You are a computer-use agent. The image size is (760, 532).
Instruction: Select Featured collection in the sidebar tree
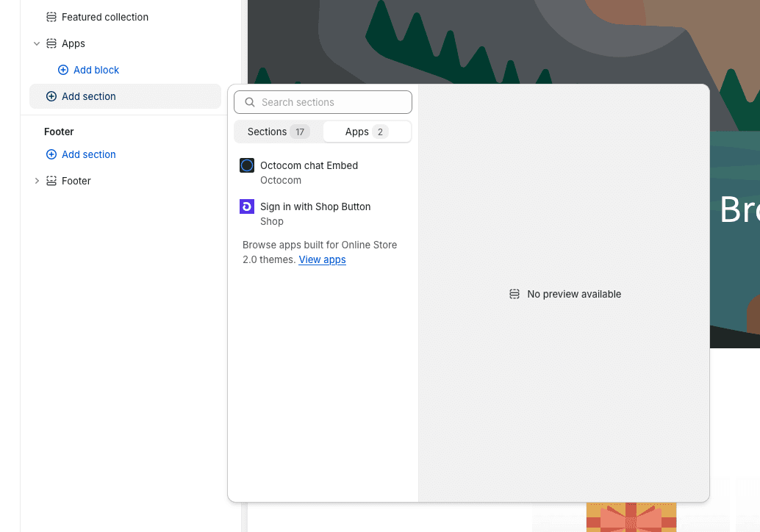pyautogui.click(x=105, y=17)
